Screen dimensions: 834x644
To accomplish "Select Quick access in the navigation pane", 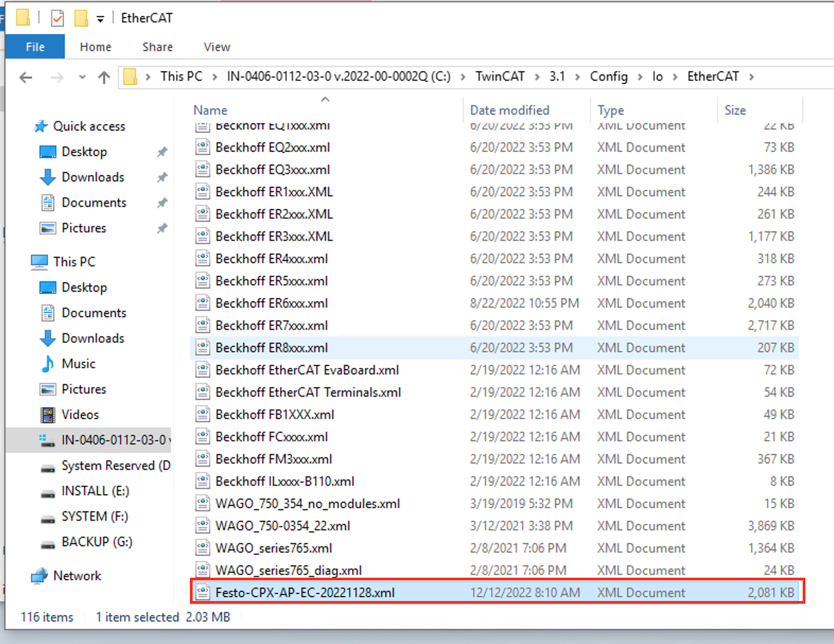I will point(89,126).
